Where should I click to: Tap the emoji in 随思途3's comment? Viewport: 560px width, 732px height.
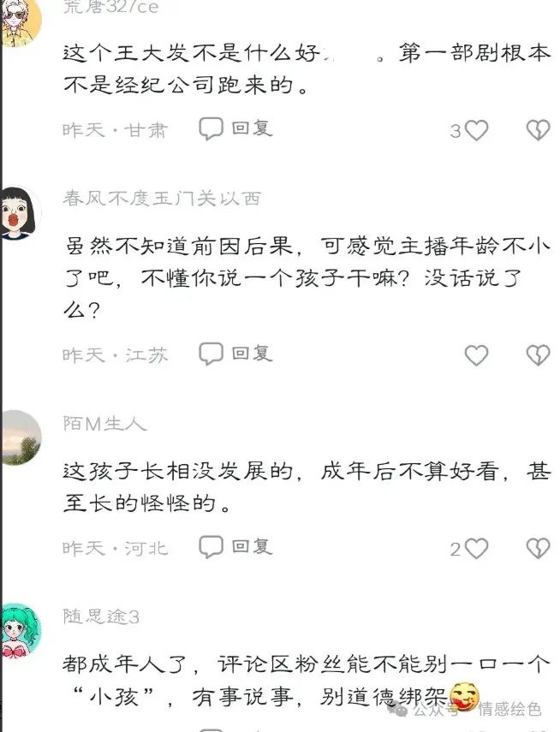[463, 695]
